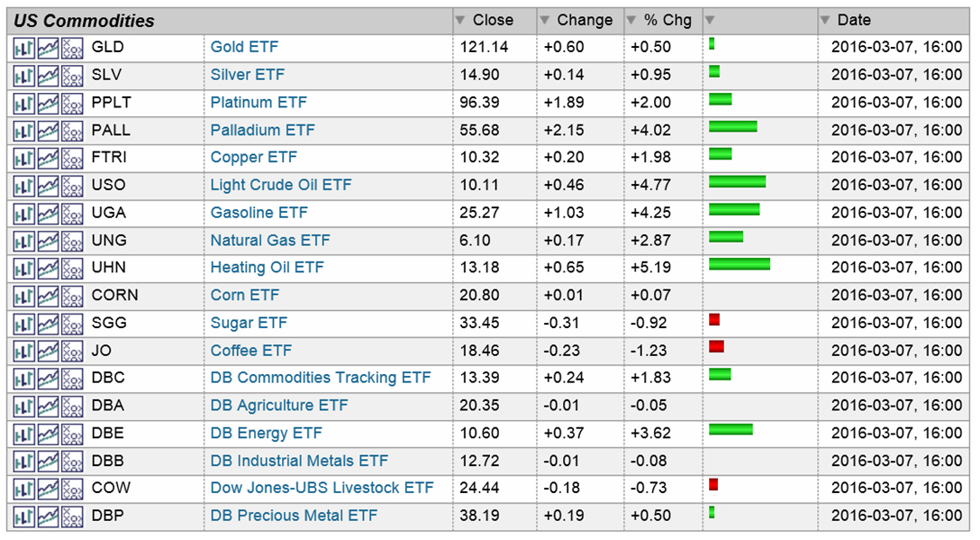Open the line chart icon for PALL

tap(48, 131)
